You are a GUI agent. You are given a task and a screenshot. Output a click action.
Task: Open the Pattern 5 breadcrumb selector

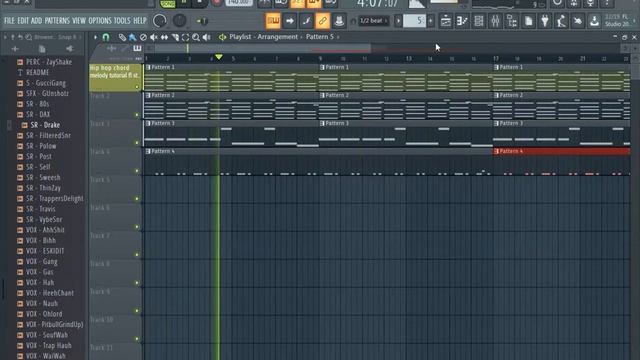coord(320,37)
